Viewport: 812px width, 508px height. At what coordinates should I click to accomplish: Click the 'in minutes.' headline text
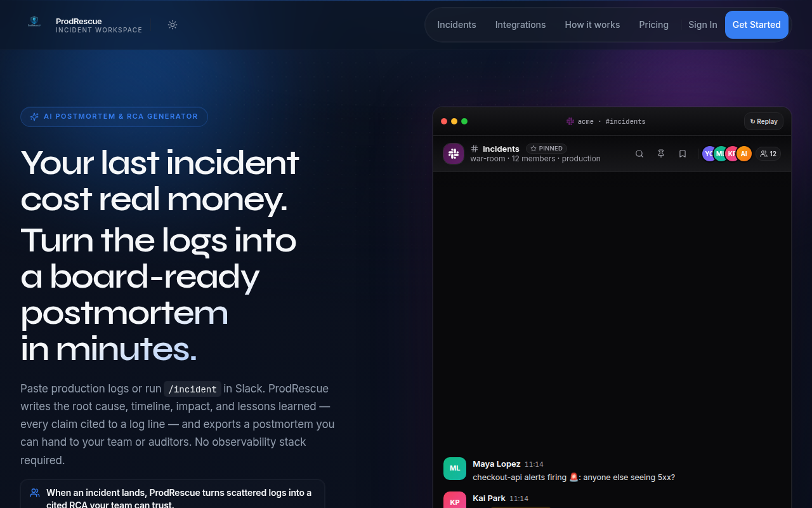(108, 349)
